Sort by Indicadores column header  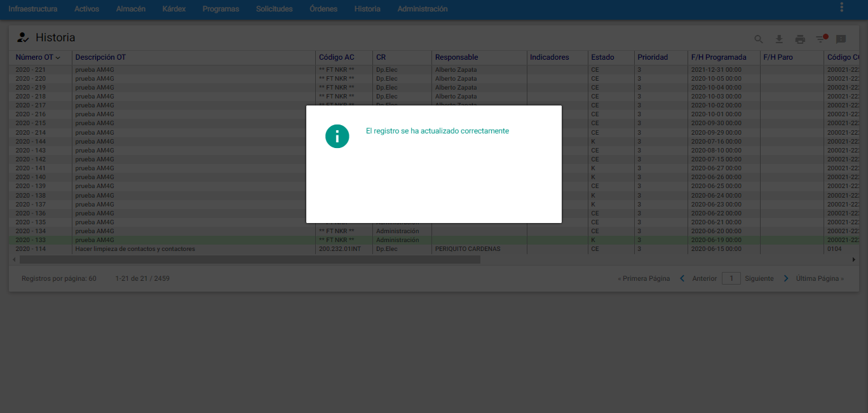point(550,57)
